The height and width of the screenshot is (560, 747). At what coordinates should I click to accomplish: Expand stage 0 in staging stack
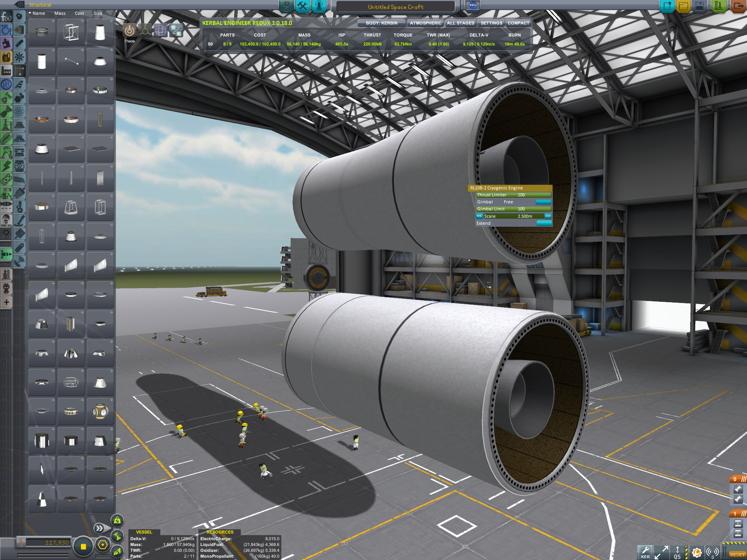(738, 479)
